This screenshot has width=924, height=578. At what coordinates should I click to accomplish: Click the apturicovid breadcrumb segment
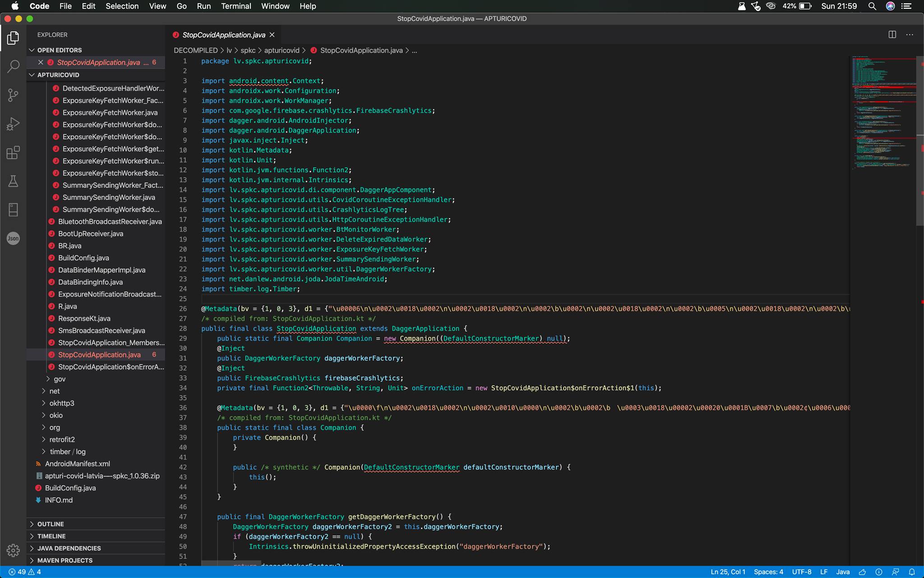coord(282,50)
